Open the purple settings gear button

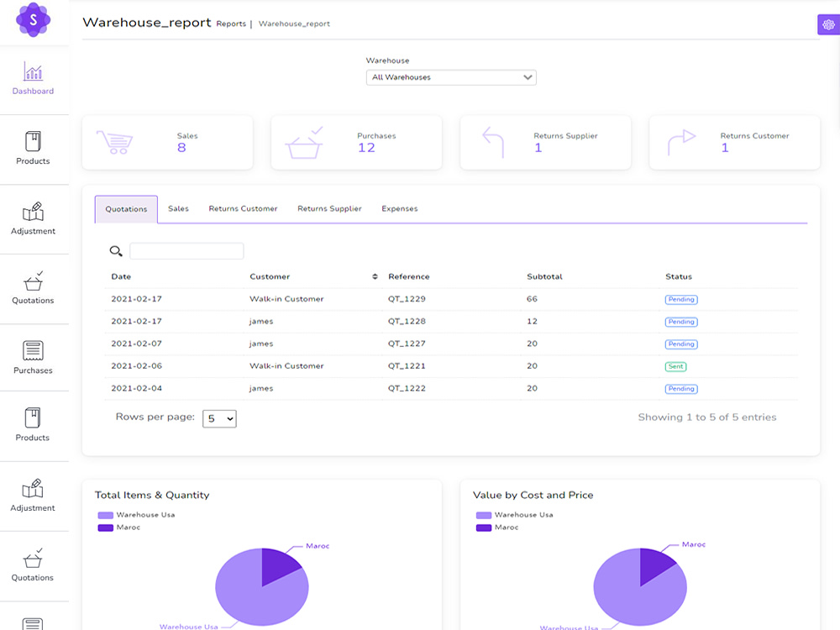[828, 24]
